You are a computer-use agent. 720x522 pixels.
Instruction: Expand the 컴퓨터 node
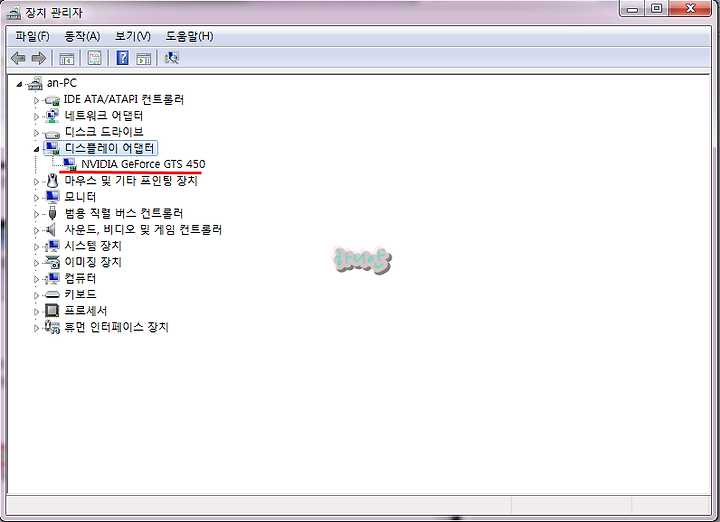(x=36, y=279)
